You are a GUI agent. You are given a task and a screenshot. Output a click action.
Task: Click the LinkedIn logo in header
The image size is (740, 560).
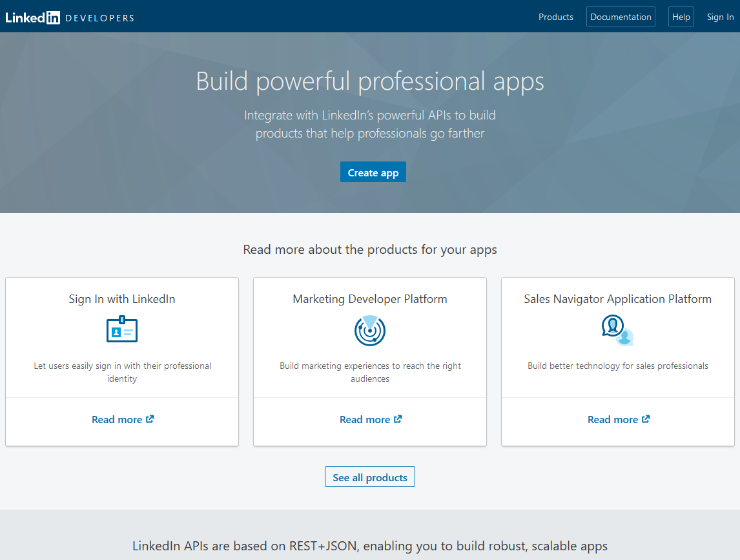pos(32,17)
